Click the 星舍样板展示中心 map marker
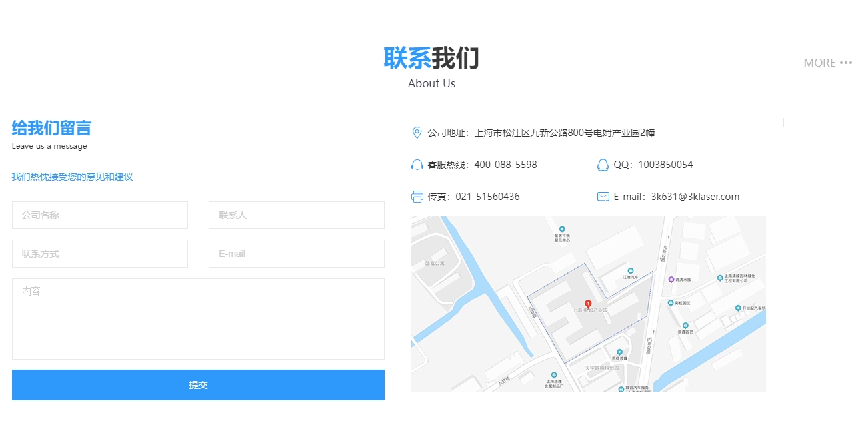The width and height of the screenshot is (868, 431). (x=562, y=229)
